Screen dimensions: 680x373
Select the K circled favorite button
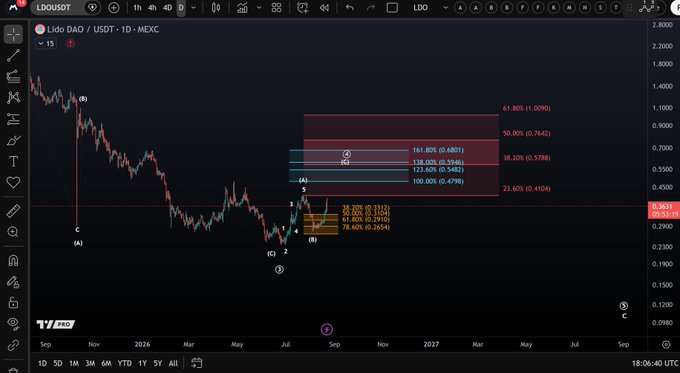tap(554, 7)
